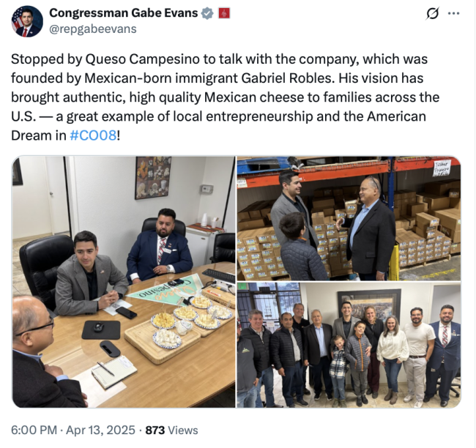Click the tweet text about Queso Campesino

[x=226, y=97]
